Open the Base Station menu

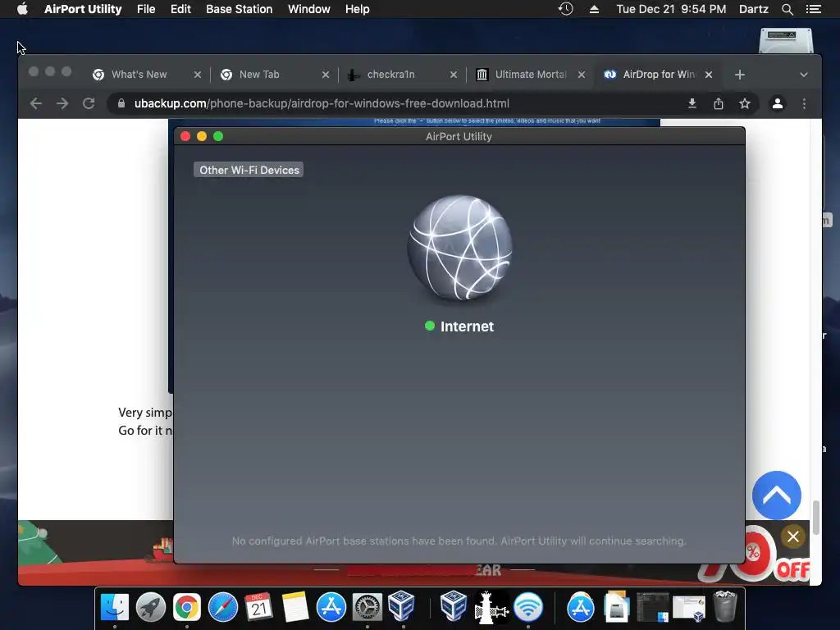click(239, 9)
